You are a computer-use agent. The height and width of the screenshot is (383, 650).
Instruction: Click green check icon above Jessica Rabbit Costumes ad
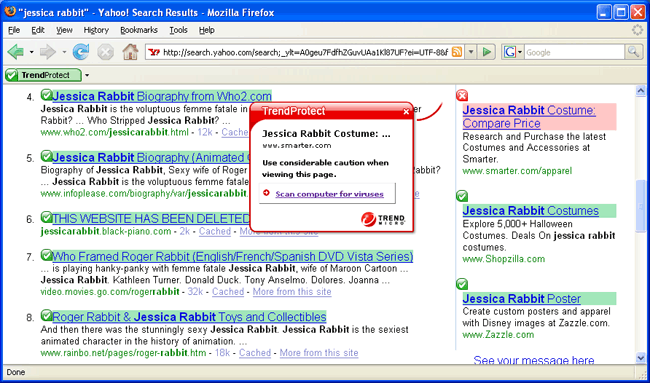point(462,196)
